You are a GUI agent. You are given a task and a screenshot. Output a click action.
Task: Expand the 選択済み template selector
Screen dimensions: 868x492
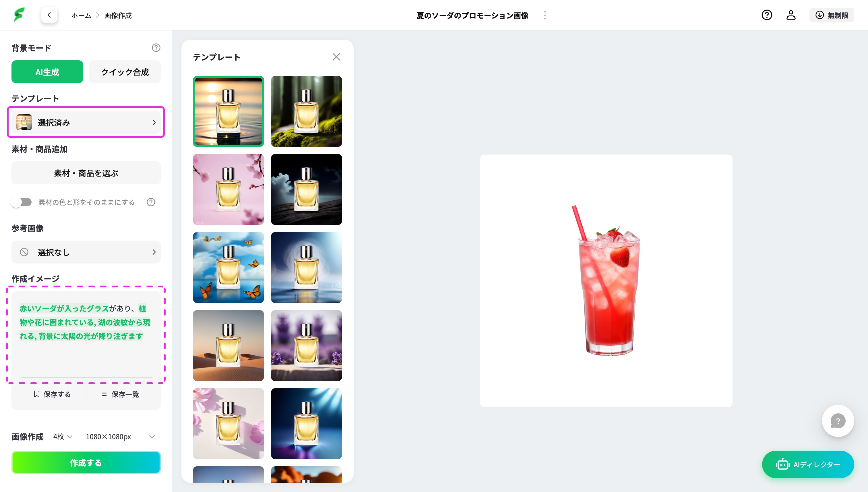tap(86, 122)
